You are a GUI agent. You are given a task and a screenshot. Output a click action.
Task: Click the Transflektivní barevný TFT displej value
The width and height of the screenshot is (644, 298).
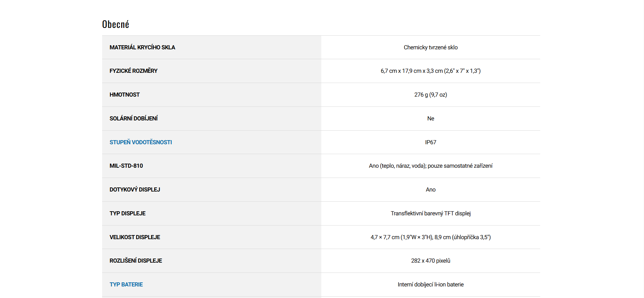click(431, 213)
